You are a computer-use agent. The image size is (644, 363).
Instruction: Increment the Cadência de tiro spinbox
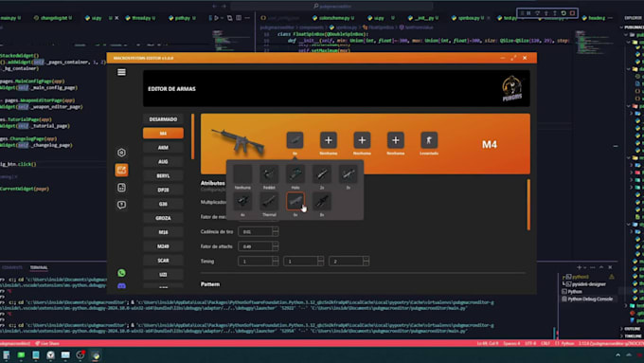(276, 229)
